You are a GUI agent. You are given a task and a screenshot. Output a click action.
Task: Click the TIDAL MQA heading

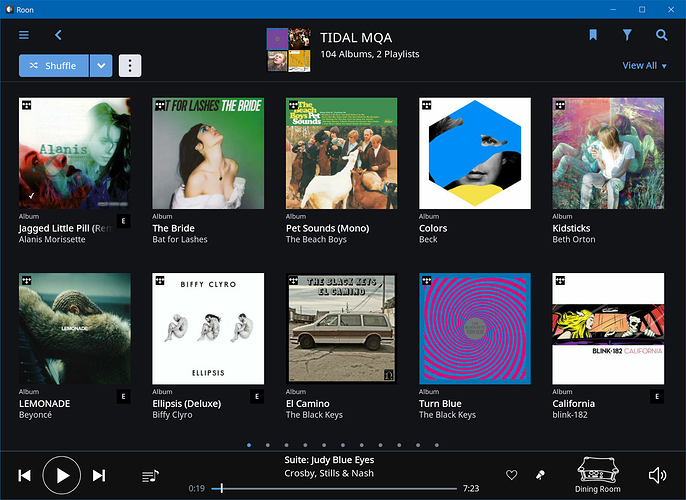(x=356, y=38)
